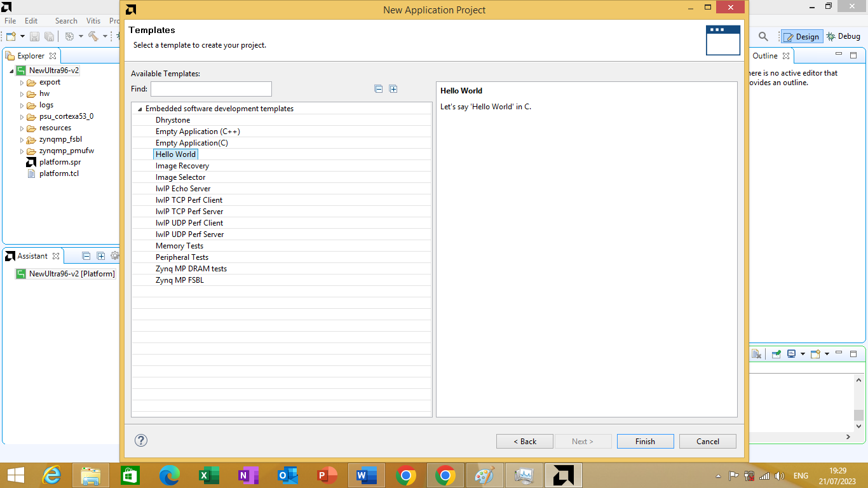868x488 pixels.
Task: Click the New toolbar icon in Vitis window
Action: 11,37
